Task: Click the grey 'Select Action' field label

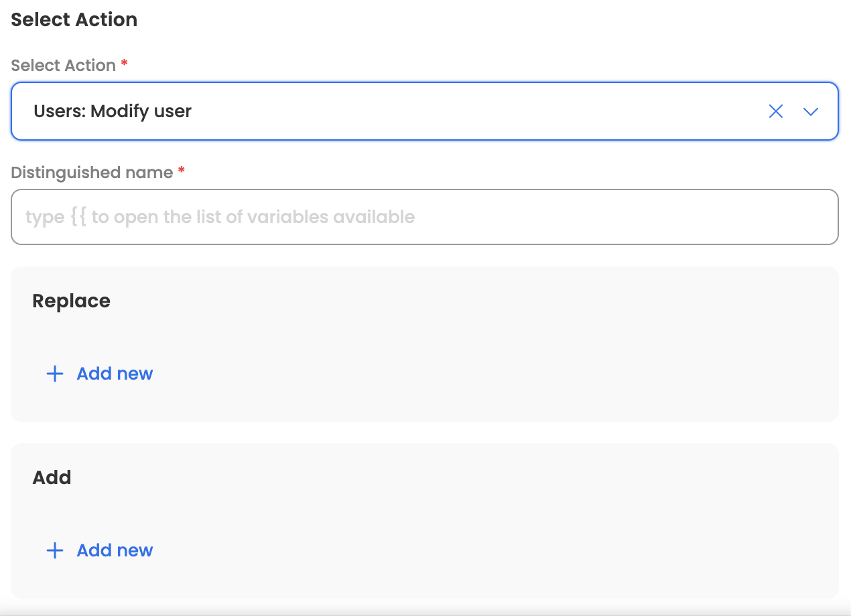Action: tap(63, 66)
